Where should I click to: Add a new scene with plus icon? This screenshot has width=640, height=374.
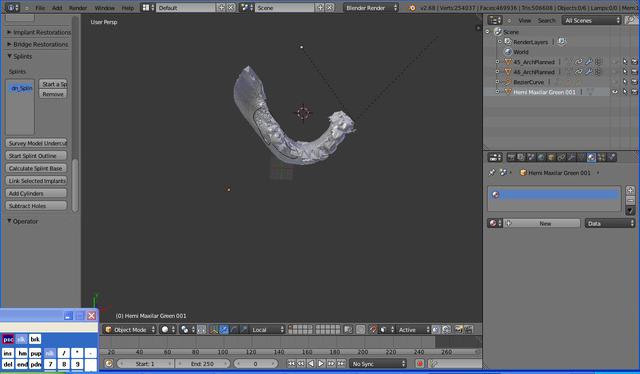click(x=320, y=8)
